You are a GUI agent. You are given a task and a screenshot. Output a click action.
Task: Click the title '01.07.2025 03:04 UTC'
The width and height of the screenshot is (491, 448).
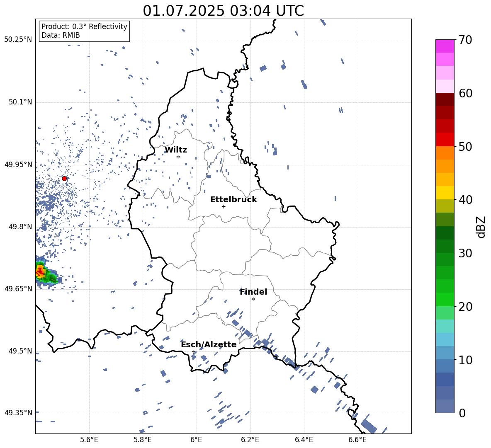click(223, 11)
